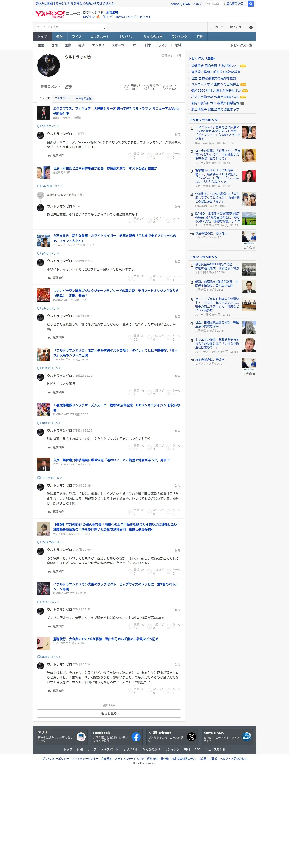
Task: Click the うーん total 242 face icon
Action: 165,87
